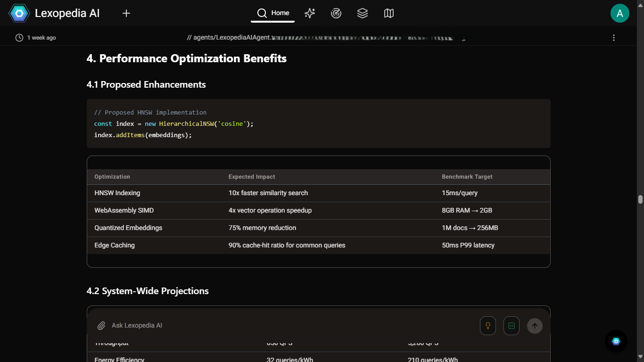Viewport: 644px width, 362px height.
Task: Click the 'Benchmark Target' column header
Action: point(467,177)
